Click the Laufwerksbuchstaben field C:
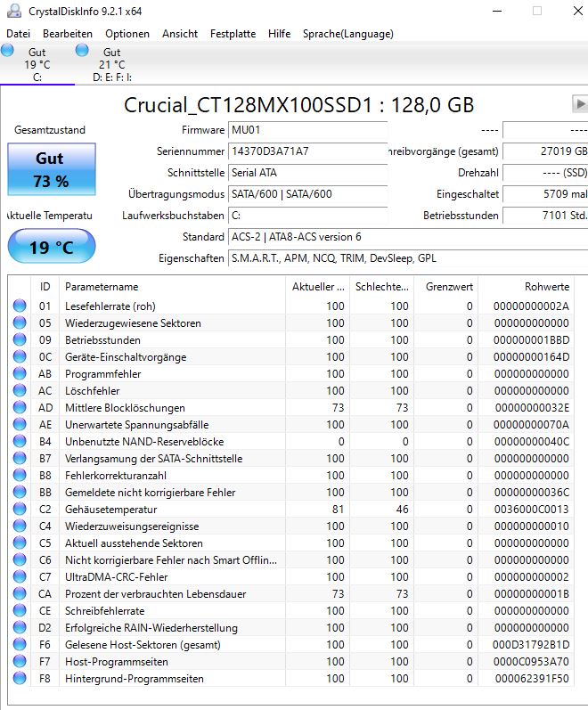 (x=308, y=216)
